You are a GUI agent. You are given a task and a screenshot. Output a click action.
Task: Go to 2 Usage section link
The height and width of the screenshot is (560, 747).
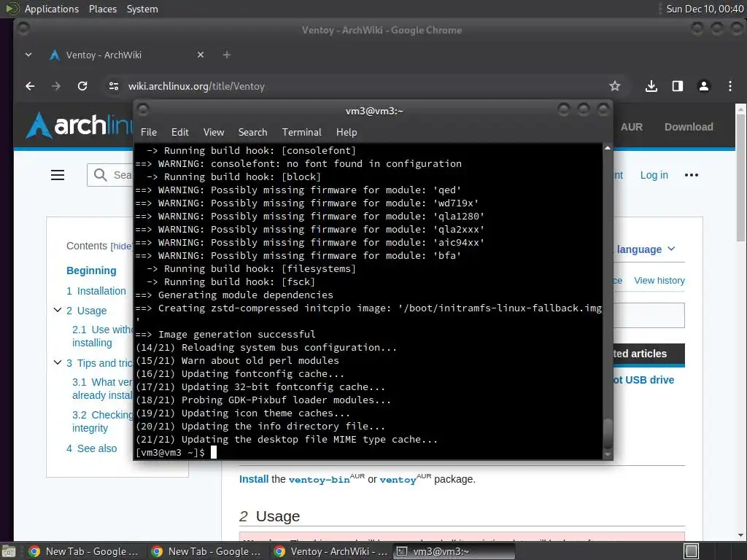point(87,311)
